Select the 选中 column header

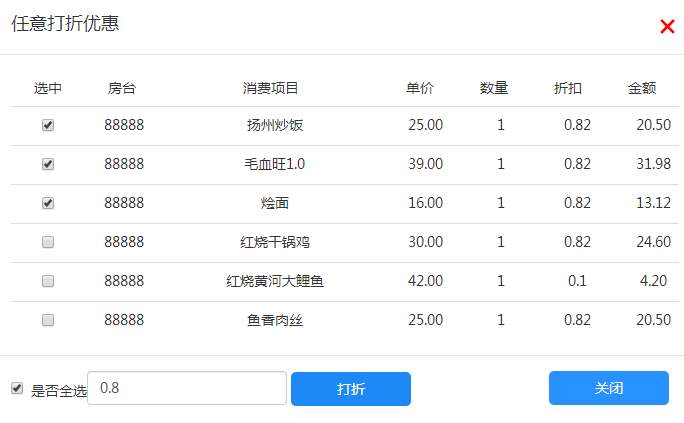[x=48, y=89]
